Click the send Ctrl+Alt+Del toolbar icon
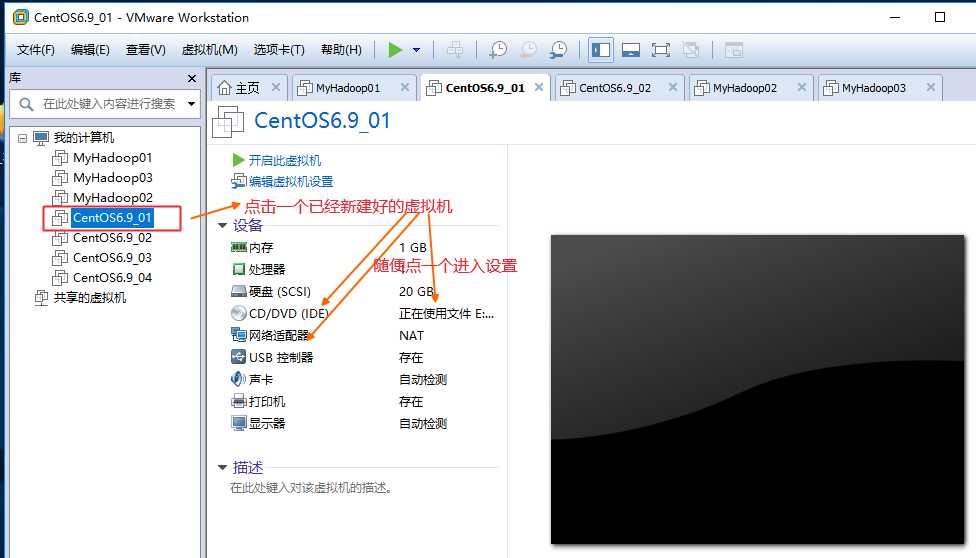 click(455, 50)
